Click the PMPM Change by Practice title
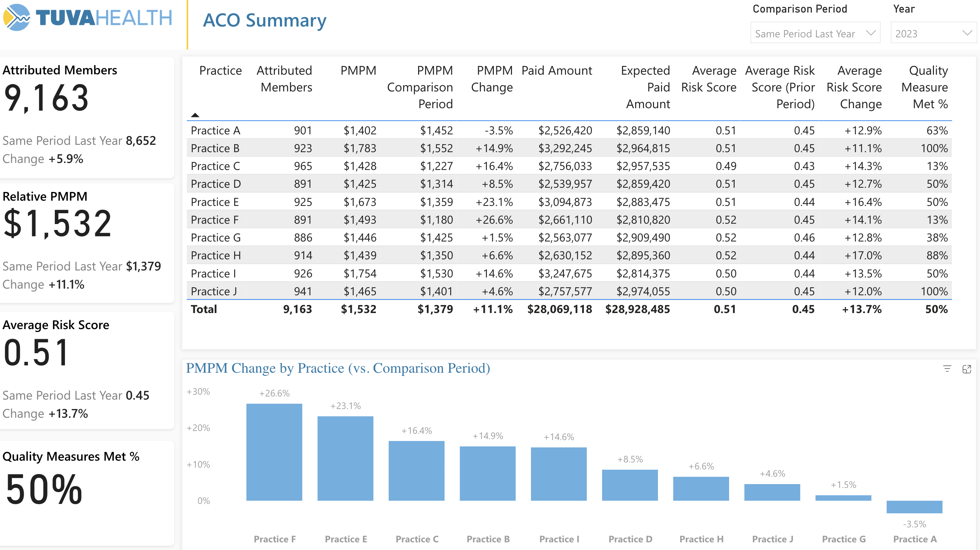This screenshot has height=550, width=980. (x=337, y=368)
